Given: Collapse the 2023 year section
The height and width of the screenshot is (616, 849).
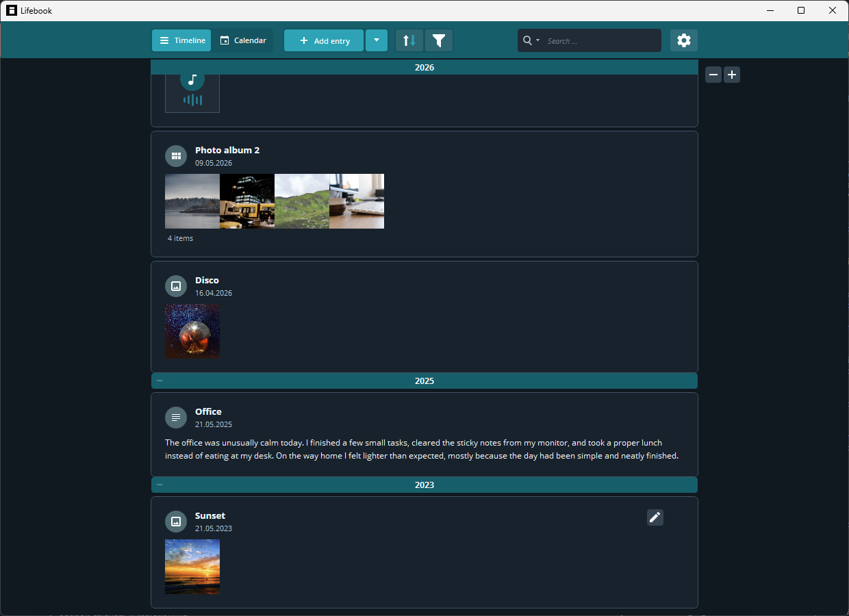Looking at the screenshot, I should (160, 485).
